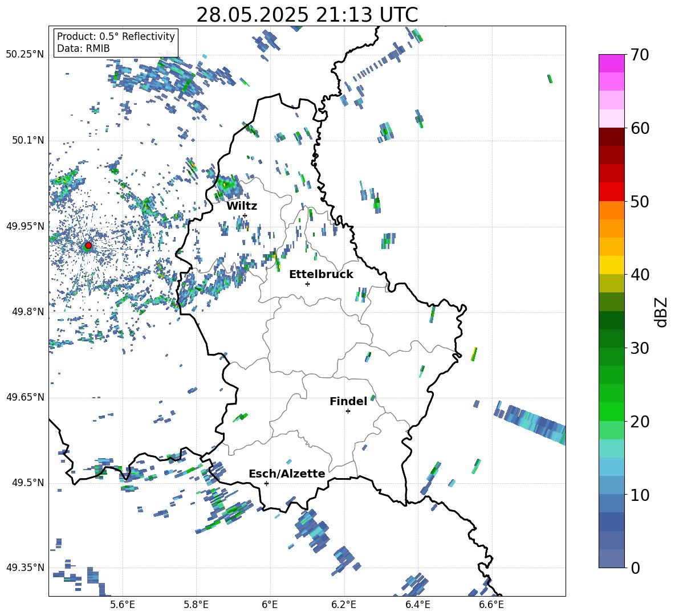The width and height of the screenshot is (675, 616).
Task: Click the 'Product: 0.5° Reflectivity' text
Action: click(x=116, y=36)
